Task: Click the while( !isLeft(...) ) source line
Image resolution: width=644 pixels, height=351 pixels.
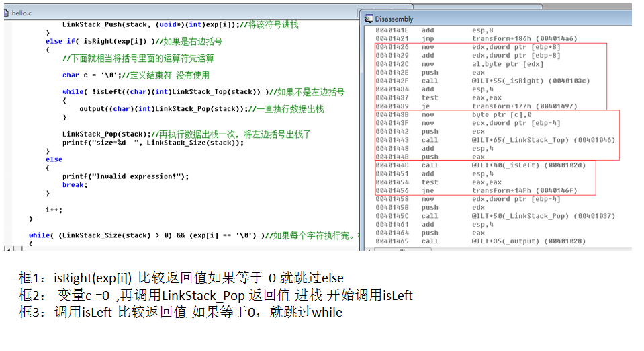Action: tap(203, 91)
